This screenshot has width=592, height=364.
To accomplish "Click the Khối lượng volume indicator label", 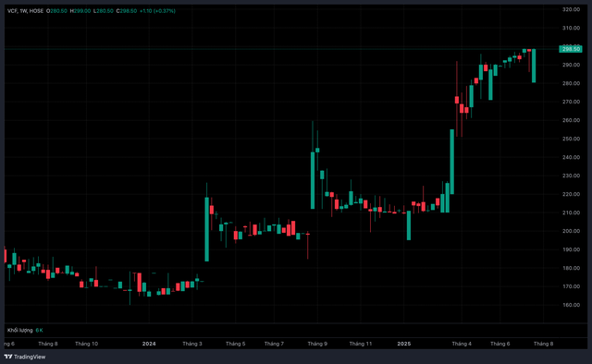I will 20,330.
